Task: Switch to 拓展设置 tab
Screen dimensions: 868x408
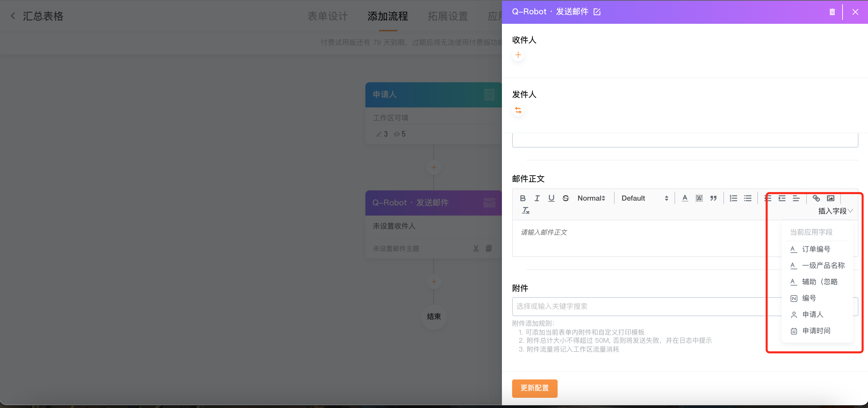Action: [448, 16]
